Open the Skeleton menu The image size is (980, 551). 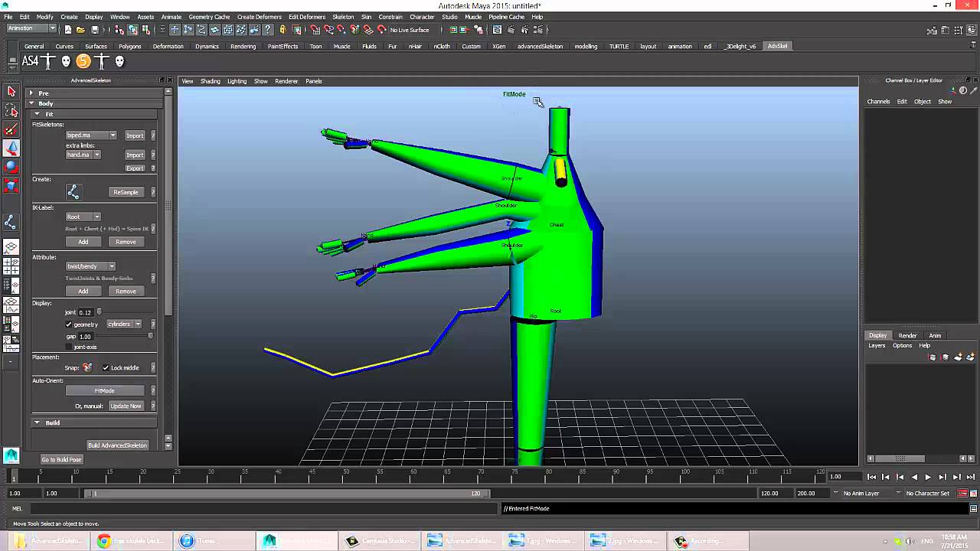pos(343,17)
